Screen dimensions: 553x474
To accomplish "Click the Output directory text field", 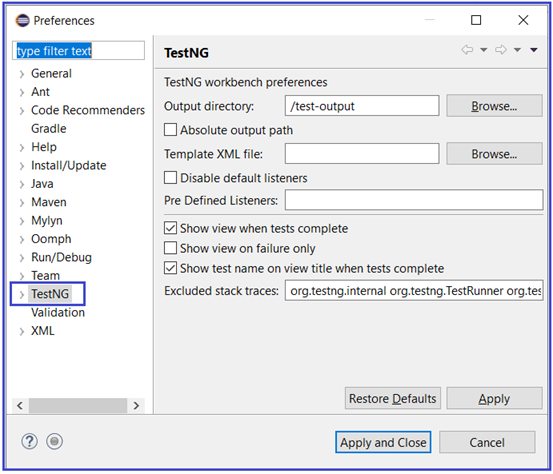I will point(362,106).
